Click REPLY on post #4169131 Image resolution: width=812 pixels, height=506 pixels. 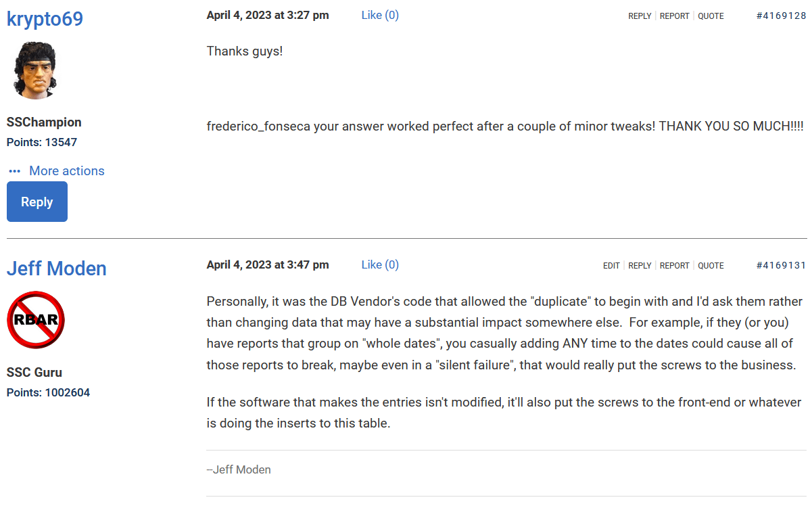click(640, 266)
